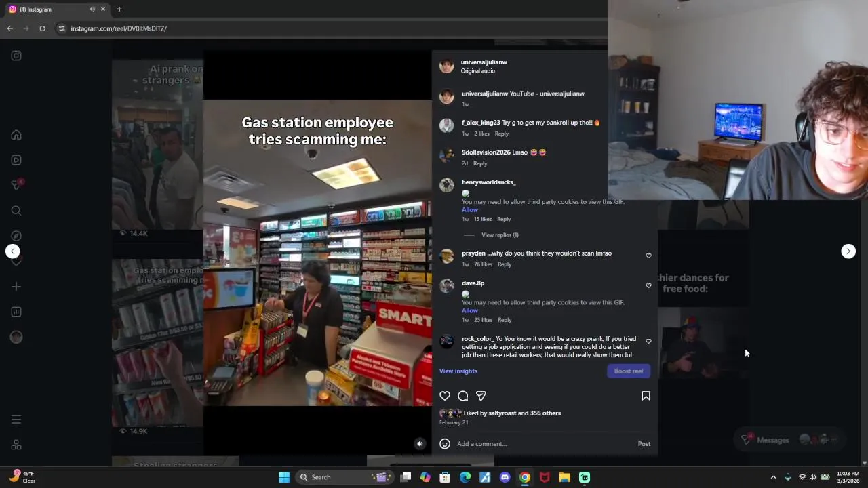Open Windows Start menu
Screen dimensions: 868x488
click(x=283, y=477)
